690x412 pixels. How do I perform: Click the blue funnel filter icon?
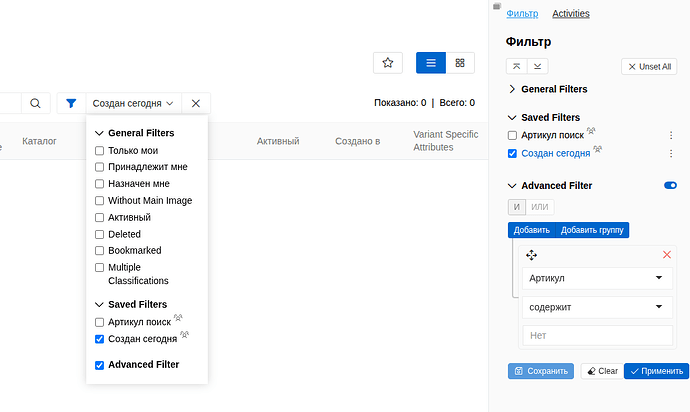71,103
